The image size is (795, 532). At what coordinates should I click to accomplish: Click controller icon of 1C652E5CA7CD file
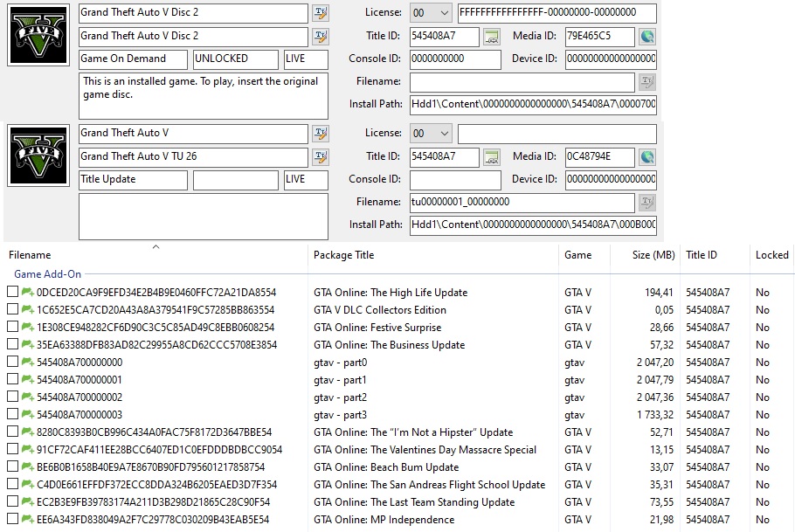click(x=27, y=309)
